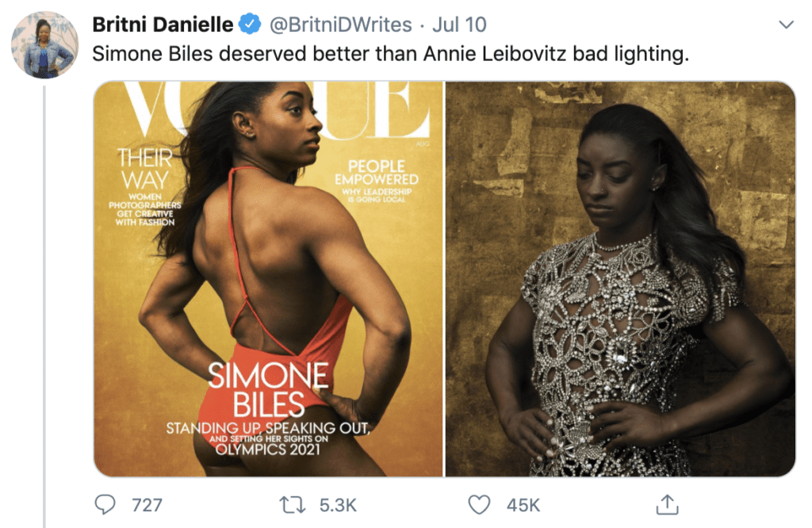Open the Britni Danielle display name
This screenshot has width=812, height=528.
tap(163, 25)
